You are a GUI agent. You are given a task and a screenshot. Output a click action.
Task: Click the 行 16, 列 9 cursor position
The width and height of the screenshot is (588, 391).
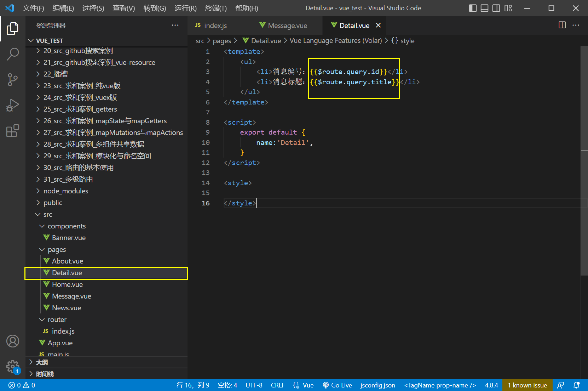[x=193, y=385]
